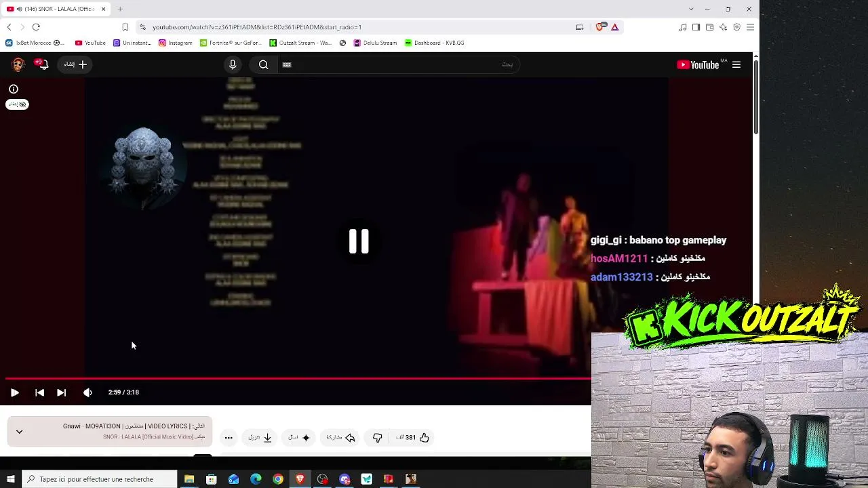
Task: Click the pill badge under the info icon
Action: (18, 104)
